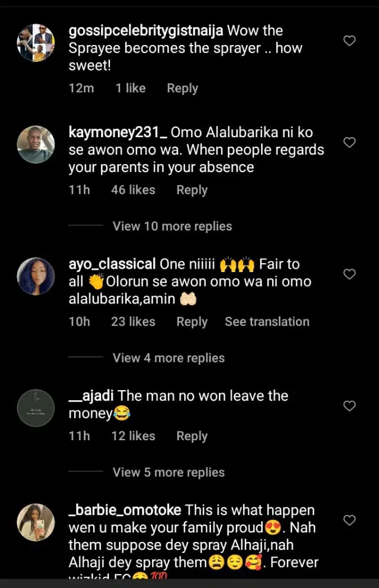379x588 pixels.
Task: Tap the heart beside kaymoney231_'s comment
Action: [x=349, y=143]
